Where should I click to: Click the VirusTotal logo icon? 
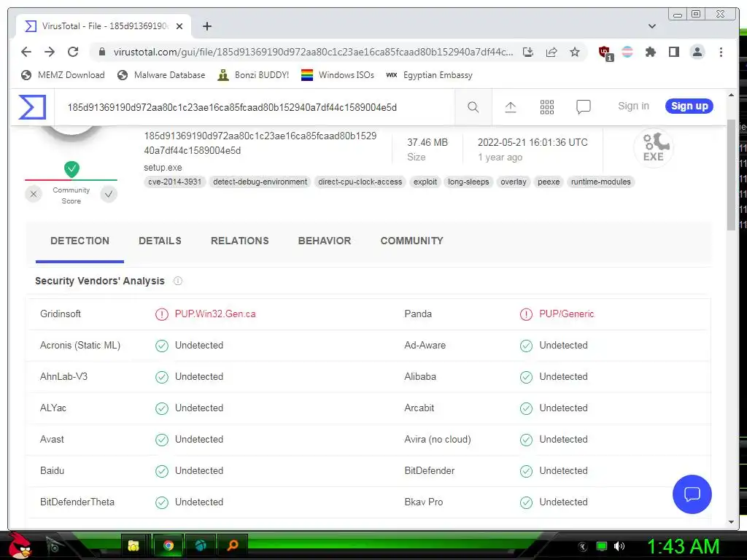[32, 106]
